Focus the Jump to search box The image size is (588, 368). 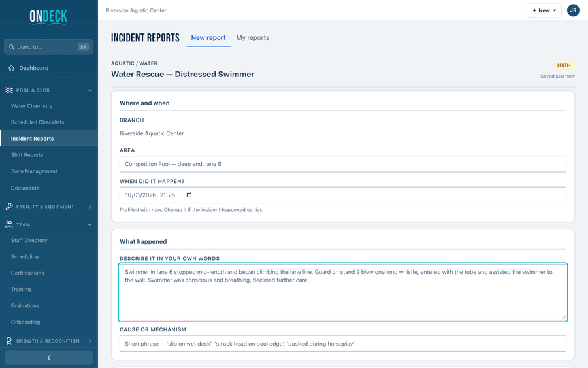pos(49,47)
